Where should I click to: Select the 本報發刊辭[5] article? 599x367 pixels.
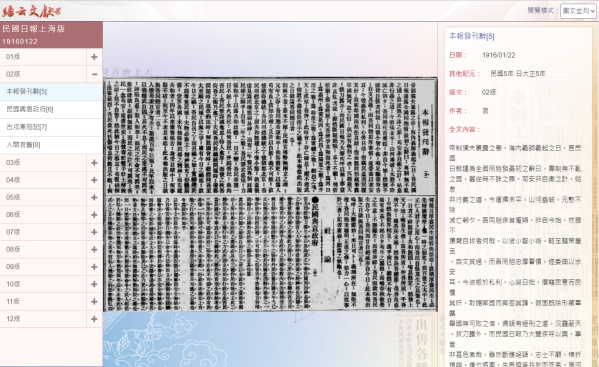(x=51, y=92)
